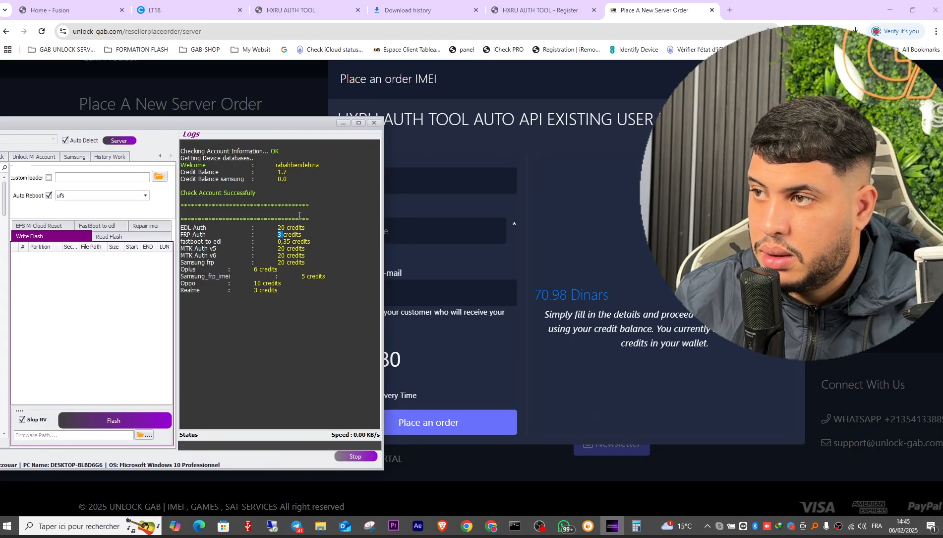The width and height of the screenshot is (943, 538).
Task: Expand the hidden system tray icons chevron
Action: pos(707,526)
